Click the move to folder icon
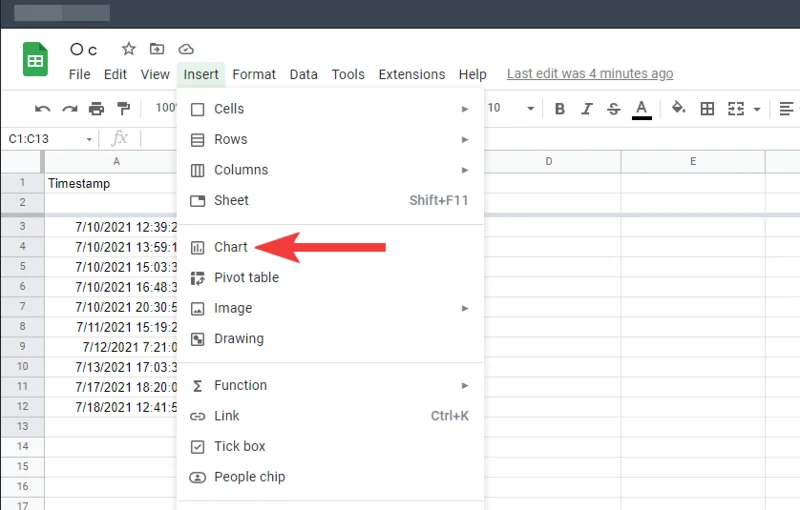Screen dimensions: 800x510 point(157,49)
